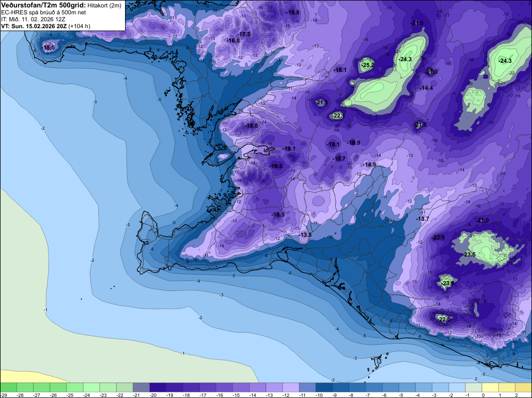Viewport: 532px width, 398px height.
Task: Click the -2 light blue legend swatch
Action: coord(457,387)
